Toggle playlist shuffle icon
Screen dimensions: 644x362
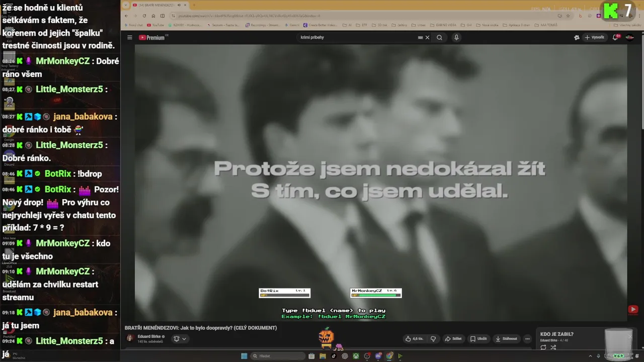click(553, 347)
